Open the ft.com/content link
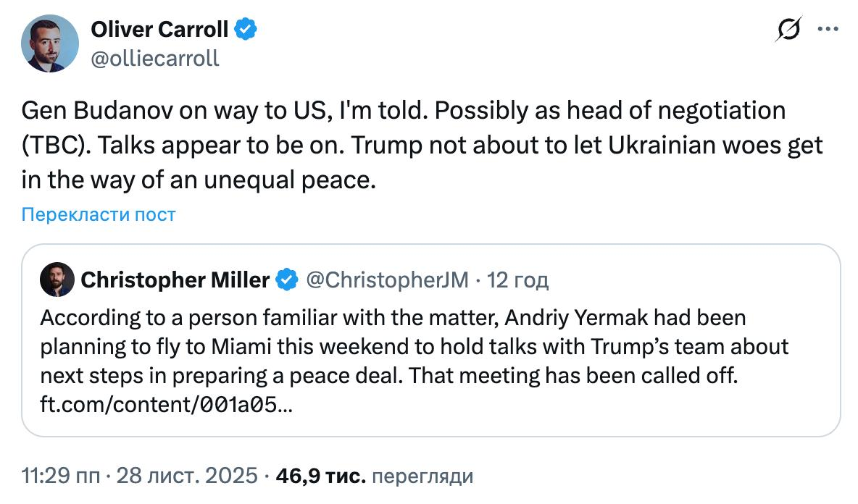 pyautogui.click(x=167, y=405)
